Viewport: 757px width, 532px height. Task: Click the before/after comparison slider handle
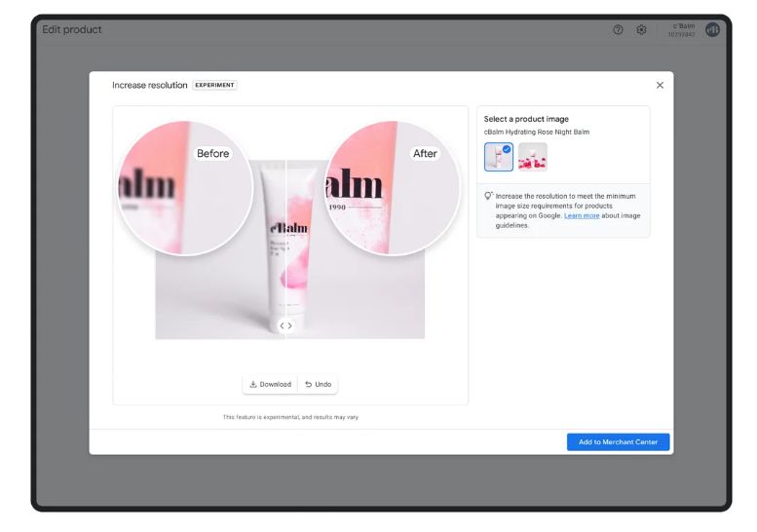point(285,325)
